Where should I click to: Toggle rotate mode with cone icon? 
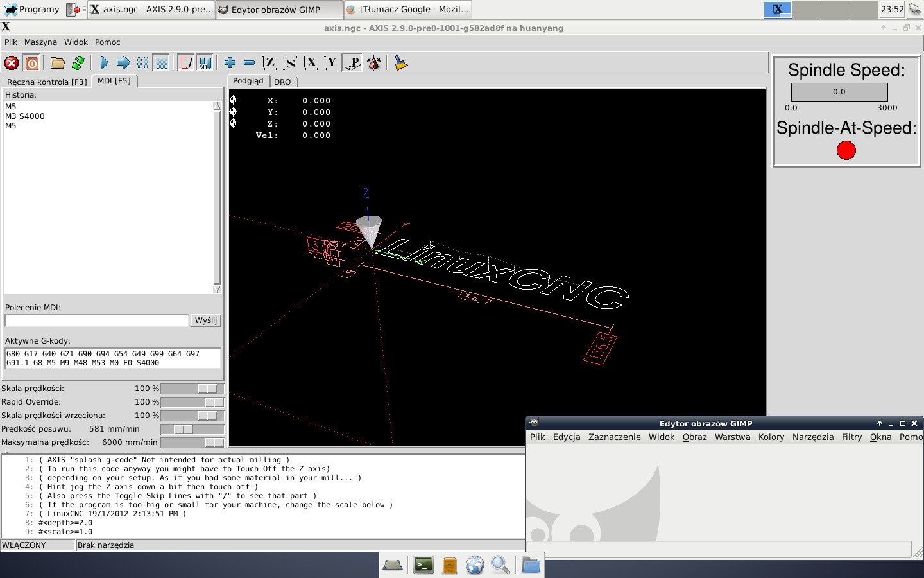coord(373,63)
